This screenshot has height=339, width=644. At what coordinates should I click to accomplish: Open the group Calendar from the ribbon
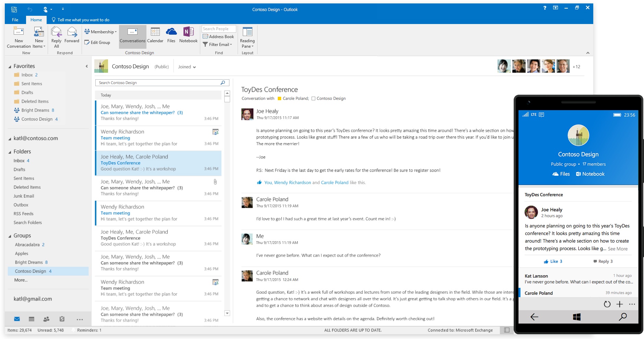click(155, 35)
